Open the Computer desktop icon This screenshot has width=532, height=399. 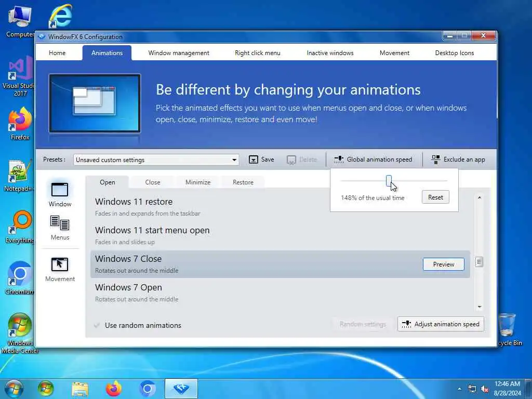20,21
